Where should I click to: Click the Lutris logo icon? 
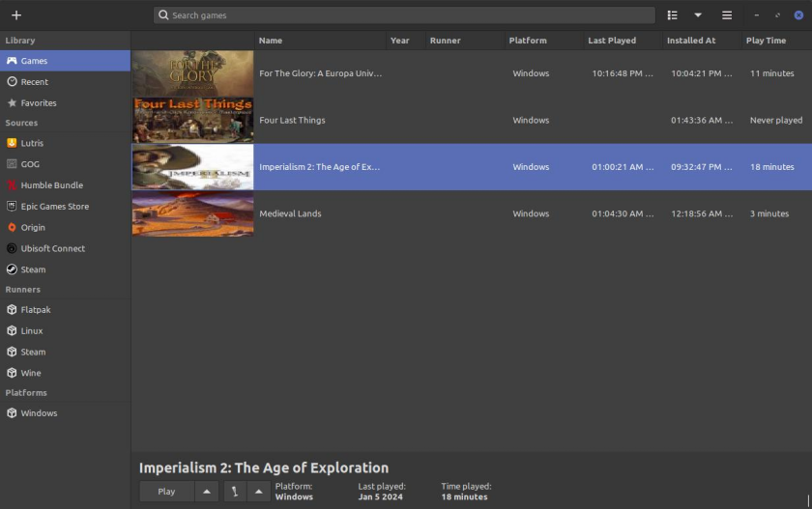click(12, 143)
